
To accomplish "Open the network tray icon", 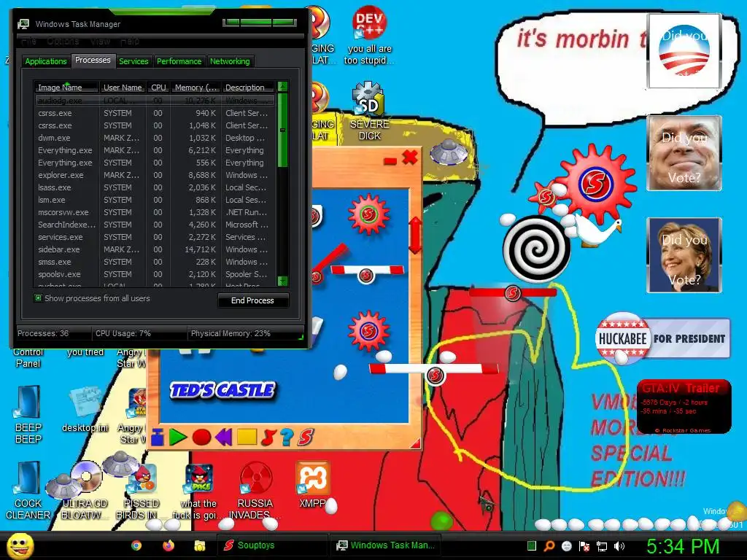I will 602,545.
